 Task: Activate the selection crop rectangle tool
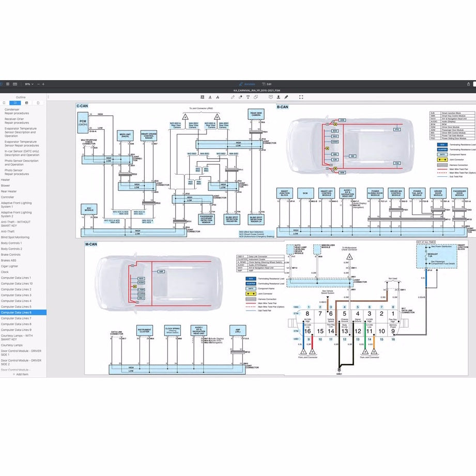pos(301,97)
